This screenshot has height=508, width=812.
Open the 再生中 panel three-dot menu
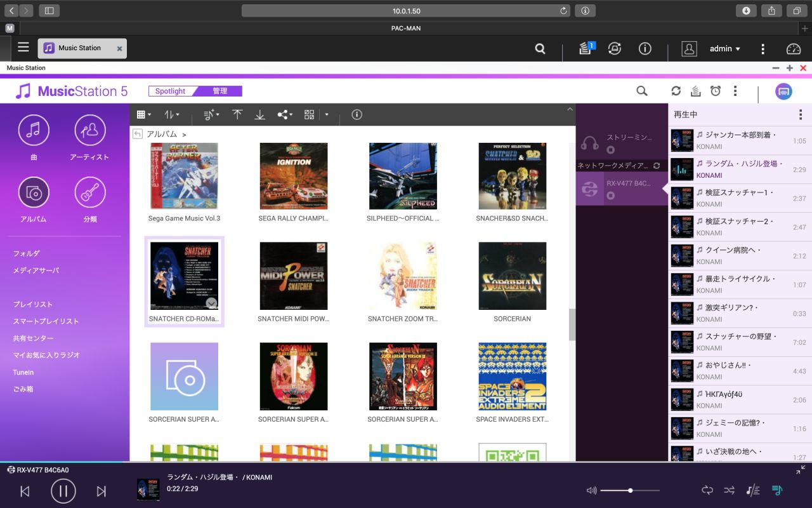pyautogui.click(x=801, y=114)
